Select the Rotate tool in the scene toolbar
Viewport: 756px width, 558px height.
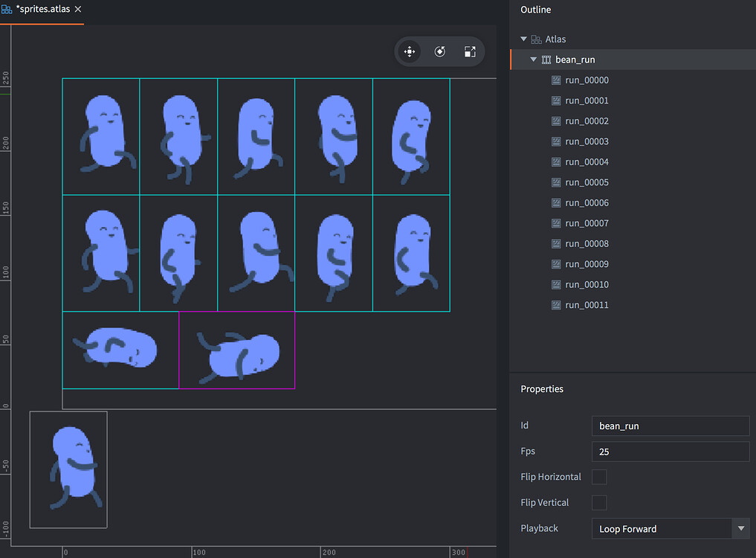click(439, 51)
